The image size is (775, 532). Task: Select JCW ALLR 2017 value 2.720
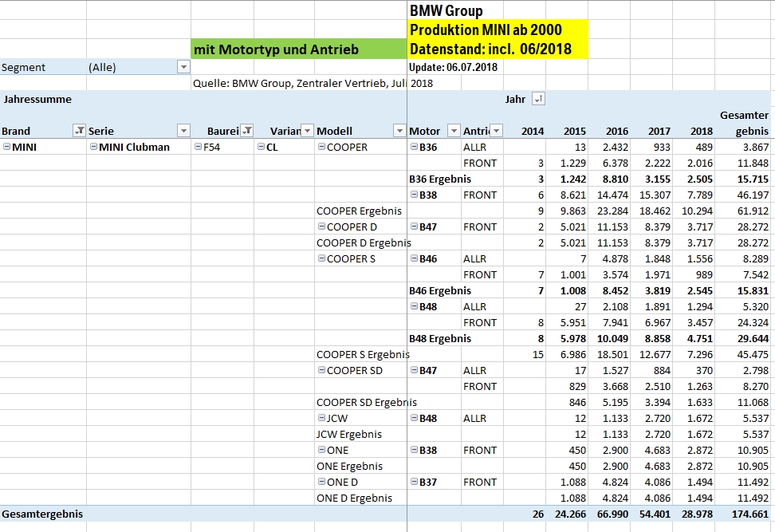click(x=658, y=418)
